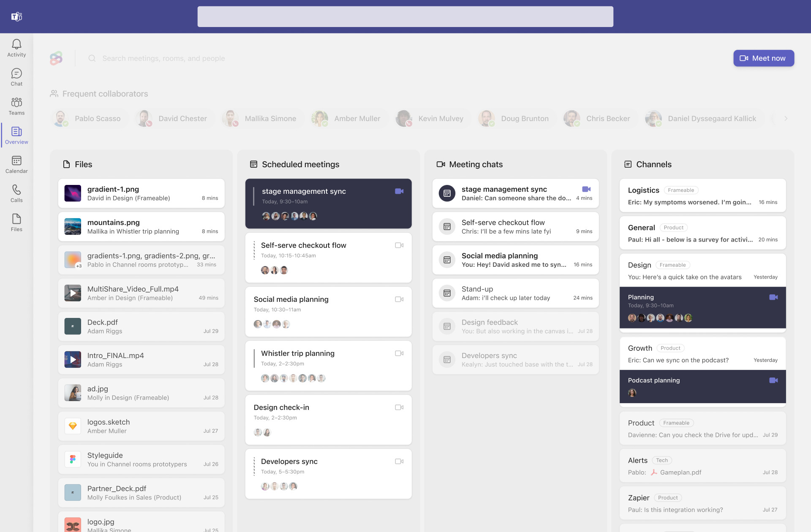The width and height of the screenshot is (811, 532).
Task: Play MultiShare_Video_Full.mp4 thumbnail
Action: [x=73, y=293]
